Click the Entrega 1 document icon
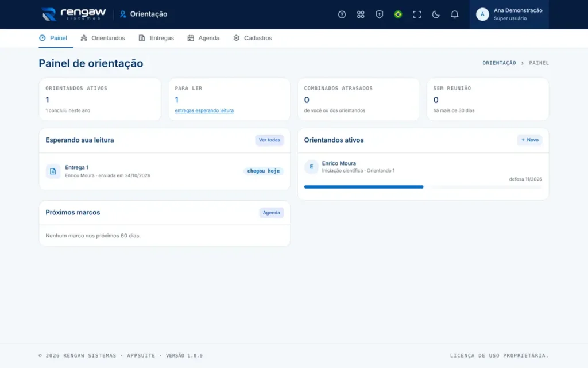 click(x=53, y=171)
